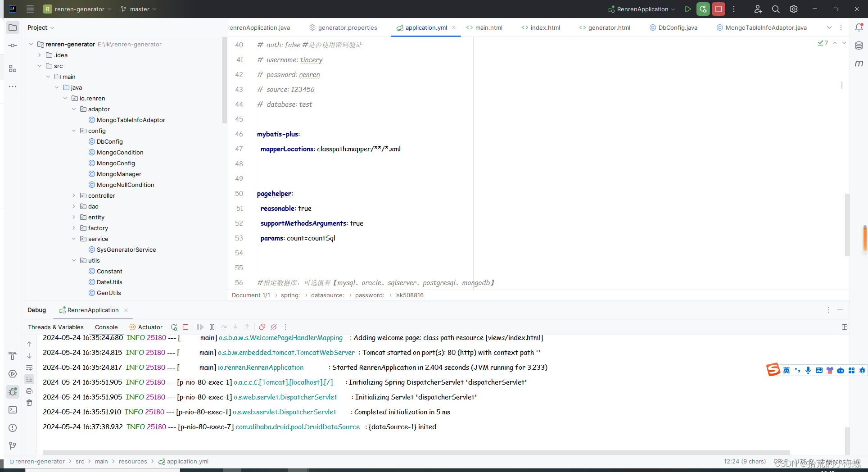Open the RenrenApplication run configuration dropdown

[x=641, y=9]
